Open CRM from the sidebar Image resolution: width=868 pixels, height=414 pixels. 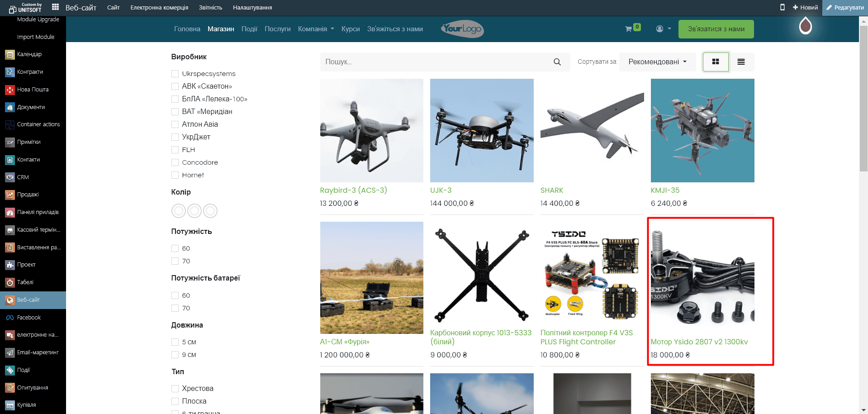(x=23, y=177)
